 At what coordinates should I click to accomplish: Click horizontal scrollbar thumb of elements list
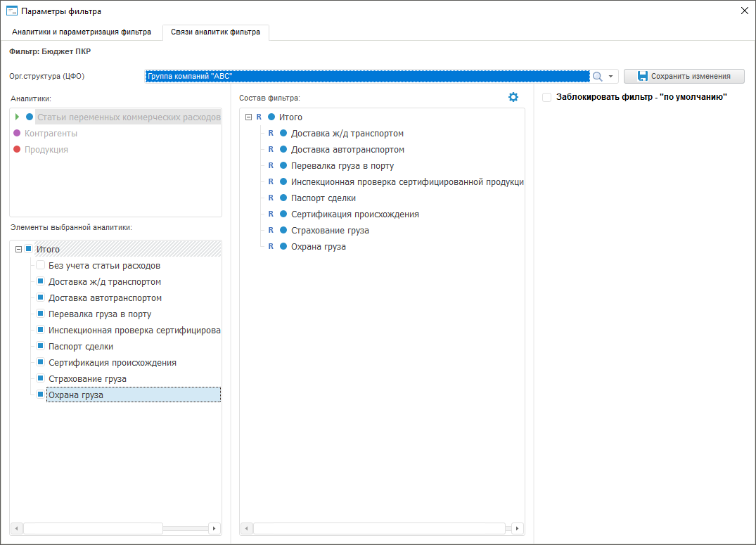93,529
